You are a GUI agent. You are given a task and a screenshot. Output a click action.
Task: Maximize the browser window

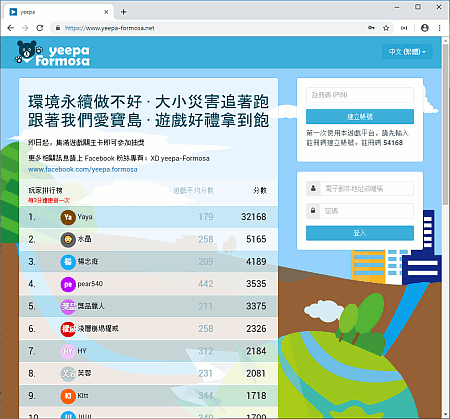418,7
